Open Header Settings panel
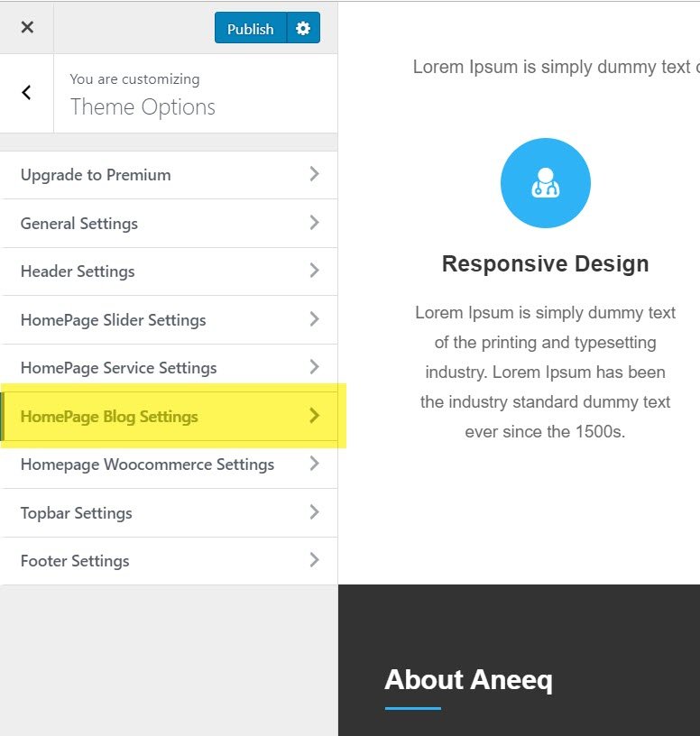The image size is (700, 736). point(78,271)
